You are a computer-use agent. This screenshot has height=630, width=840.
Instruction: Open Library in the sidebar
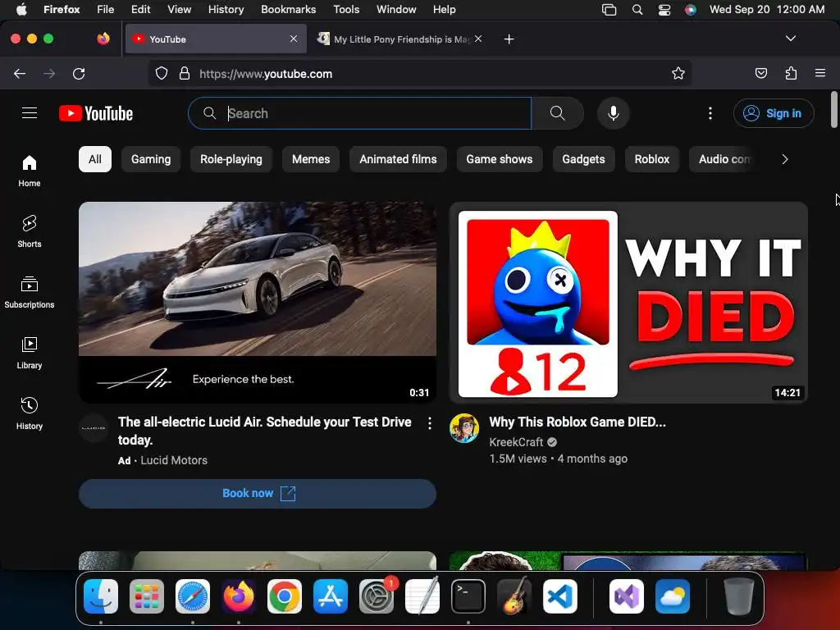[30, 353]
